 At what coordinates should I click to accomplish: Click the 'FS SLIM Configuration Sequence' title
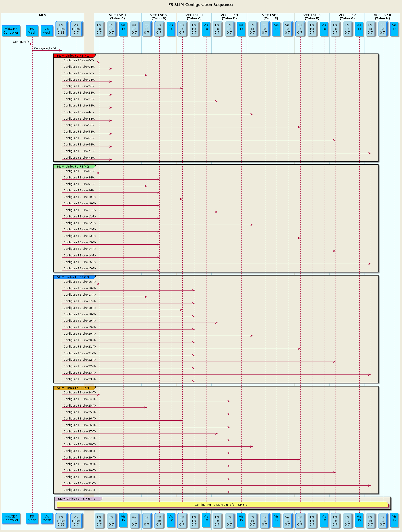(200, 5)
